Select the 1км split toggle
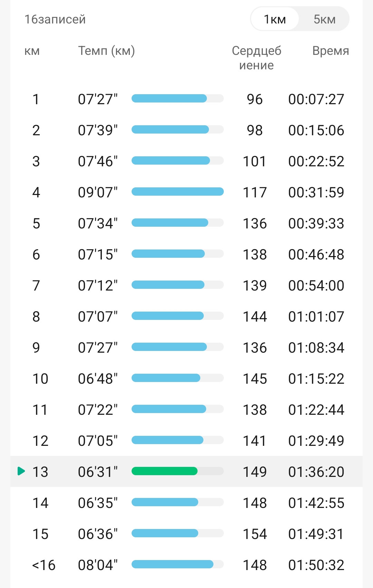The height and width of the screenshot is (588, 373). coord(275,19)
